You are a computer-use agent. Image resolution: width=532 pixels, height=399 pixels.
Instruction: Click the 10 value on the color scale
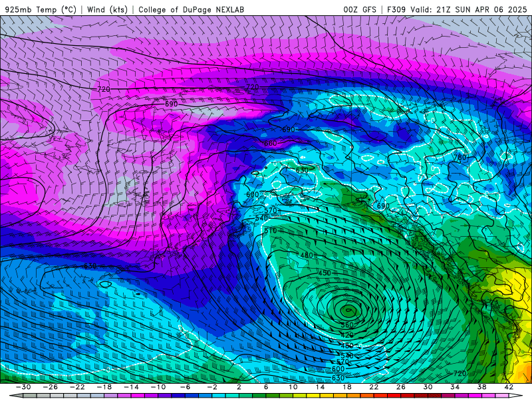click(293, 387)
